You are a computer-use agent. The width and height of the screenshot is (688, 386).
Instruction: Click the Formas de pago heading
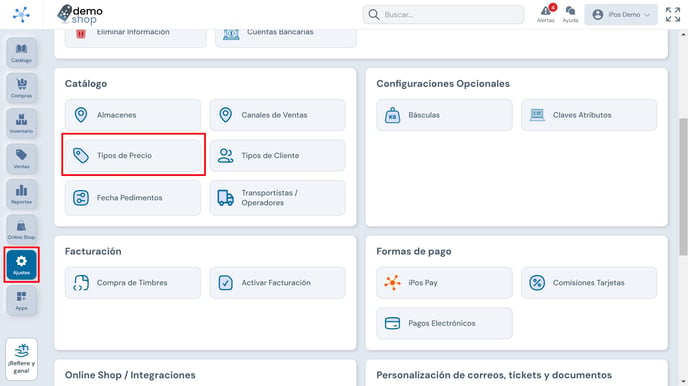(x=414, y=251)
